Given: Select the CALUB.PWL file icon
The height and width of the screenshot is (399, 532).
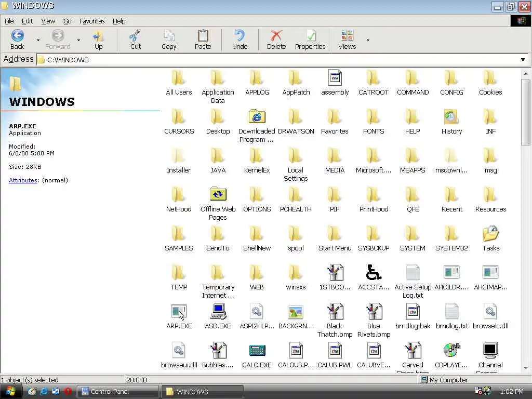Looking at the screenshot, I should (335, 351).
